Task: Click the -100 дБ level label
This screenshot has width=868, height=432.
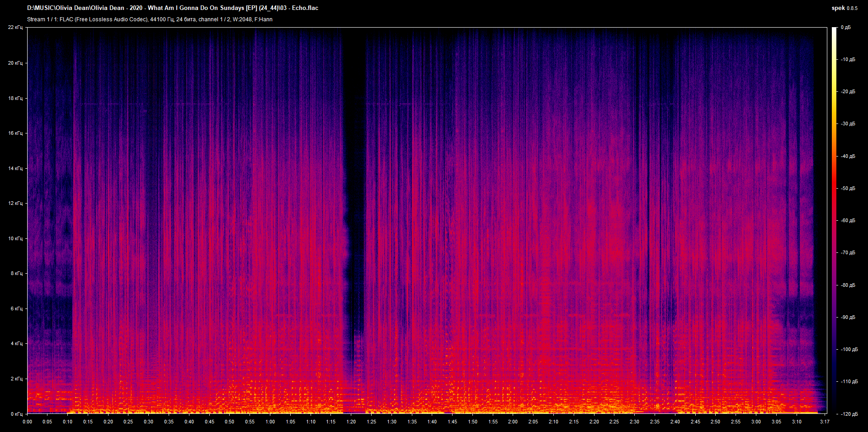Action: click(849, 350)
